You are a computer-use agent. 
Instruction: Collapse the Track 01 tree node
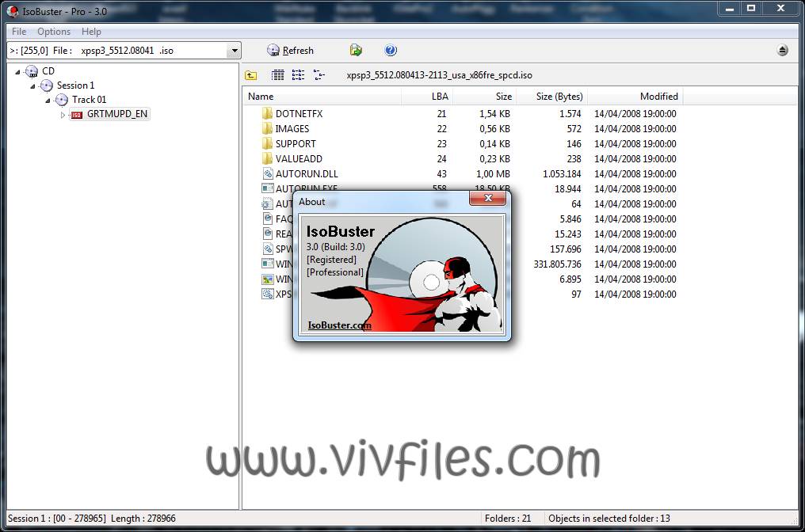point(48,101)
